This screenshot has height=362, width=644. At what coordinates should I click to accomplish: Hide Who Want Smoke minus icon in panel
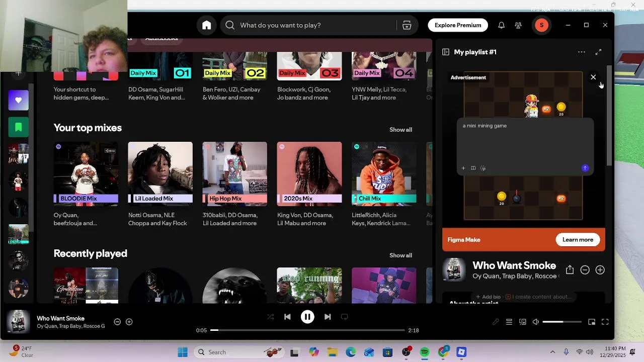click(x=585, y=270)
